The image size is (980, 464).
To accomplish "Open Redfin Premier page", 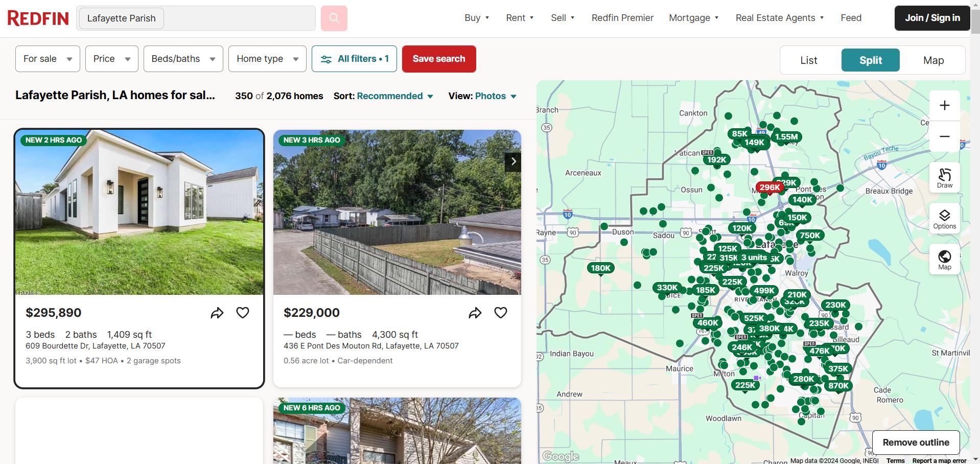I will 622,18.
